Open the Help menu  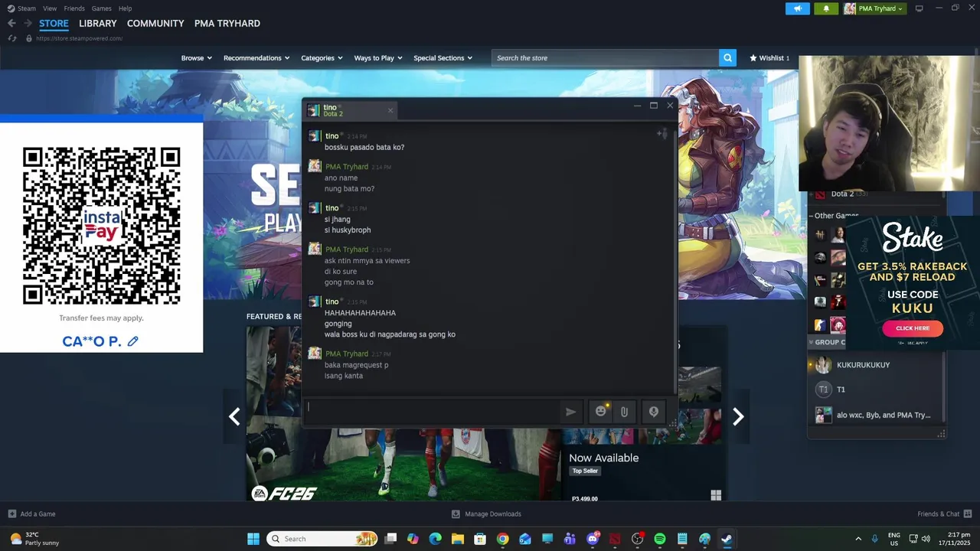tap(125, 8)
